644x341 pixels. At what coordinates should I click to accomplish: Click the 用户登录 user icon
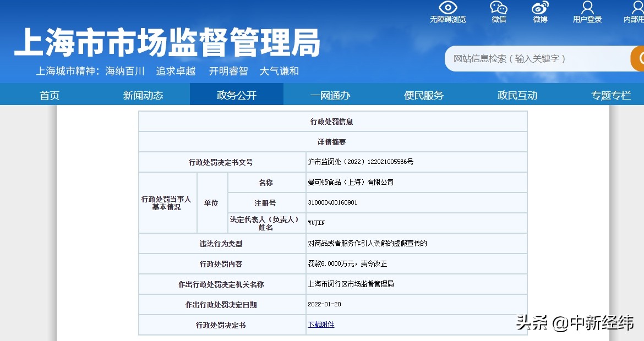pyautogui.click(x=587, y=8)
